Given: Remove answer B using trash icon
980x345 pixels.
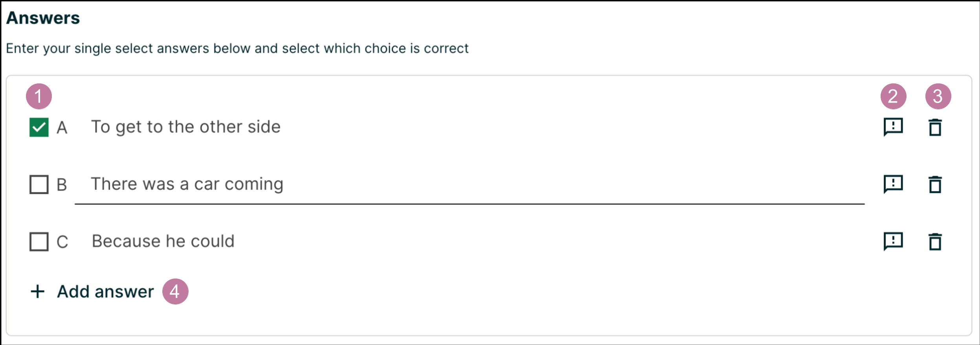Looking at the screenshot, I should click(x=935, y=184).
